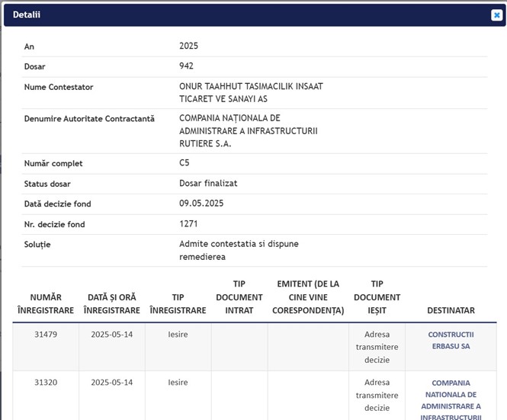Select the status Dosar finalizat
Image resolution: width=507 pixels, height=420 pixels.
208,184
